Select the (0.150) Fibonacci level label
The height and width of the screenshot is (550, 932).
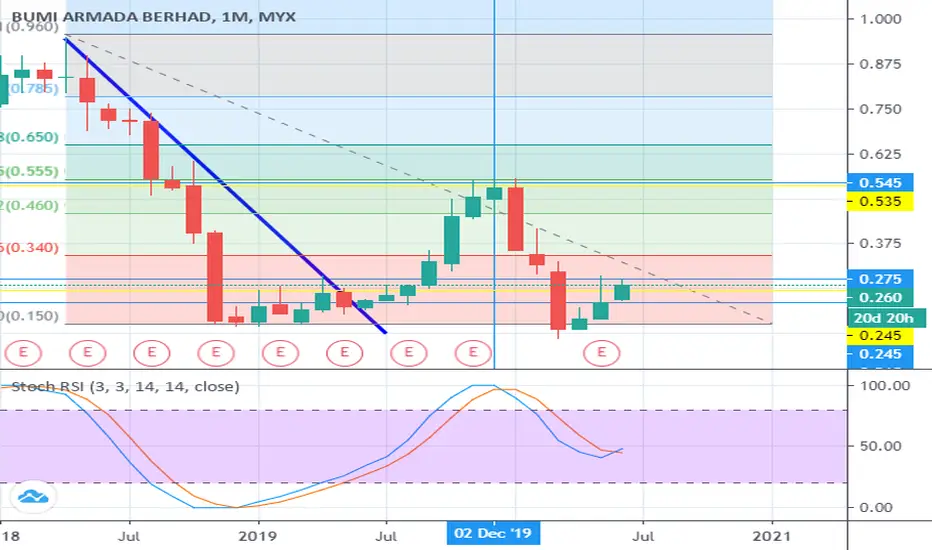tap(30, 316)
